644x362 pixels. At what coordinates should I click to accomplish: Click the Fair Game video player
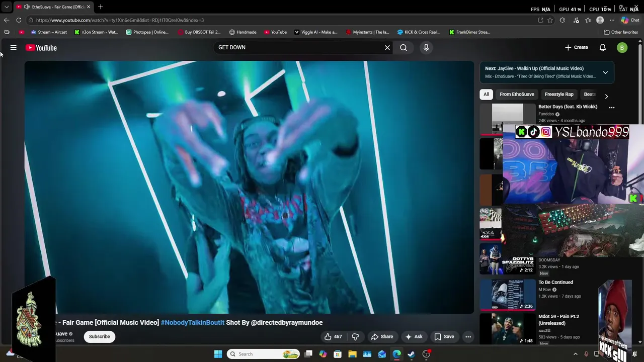pos(249,187)
